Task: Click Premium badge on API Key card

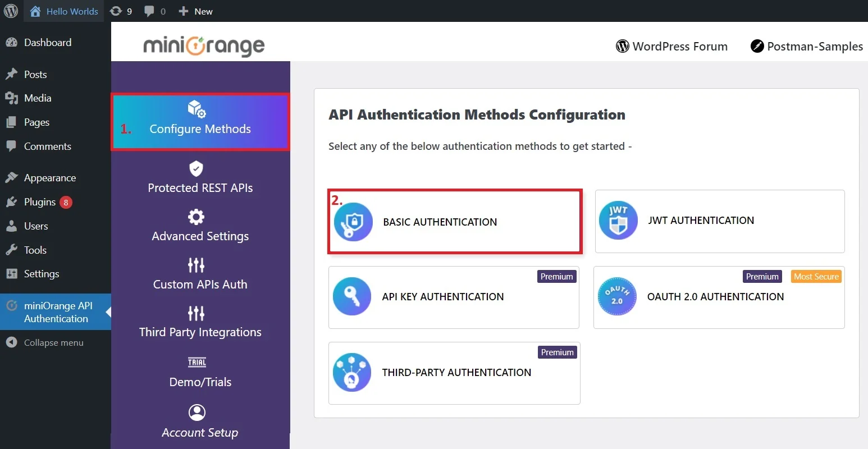Action: pyautogui.click(x=557, y=277)
